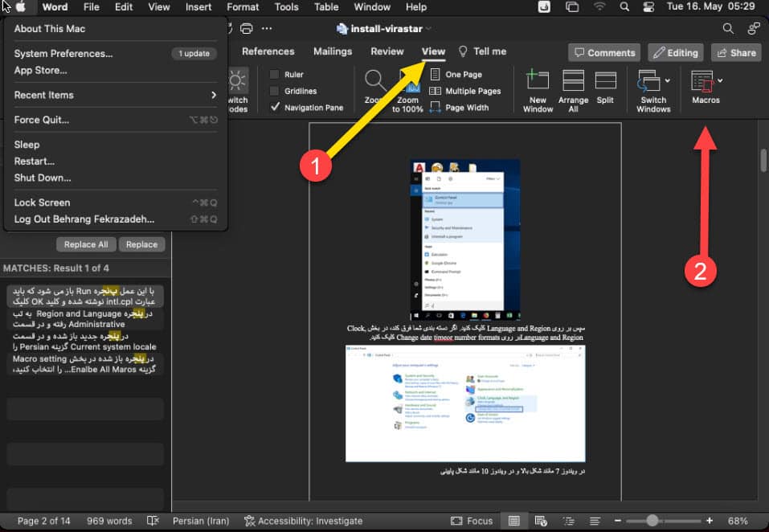The width and height of the screenshot is (769, 532).
Task: Click the screen mirroring icon in menu bar
Action: tap(572, 7)
